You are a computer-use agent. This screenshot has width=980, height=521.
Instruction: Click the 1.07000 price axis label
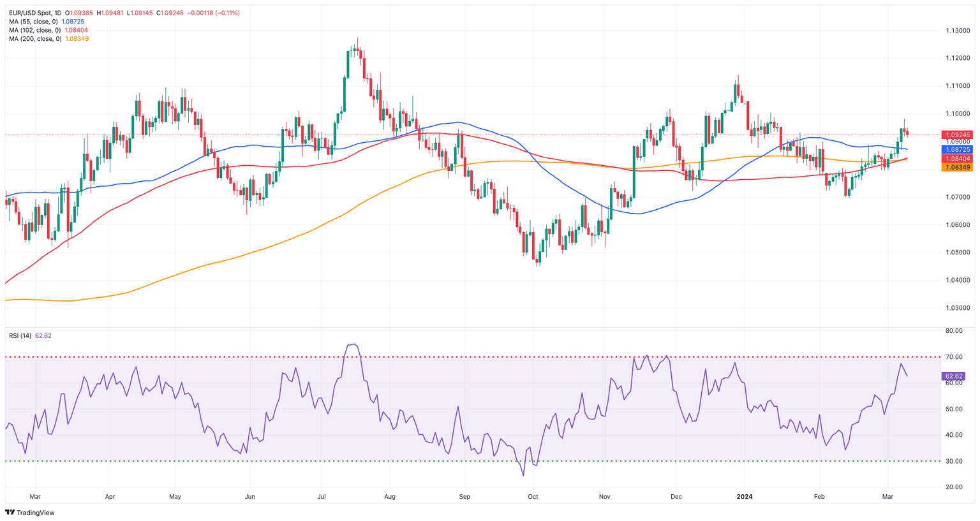958,197
